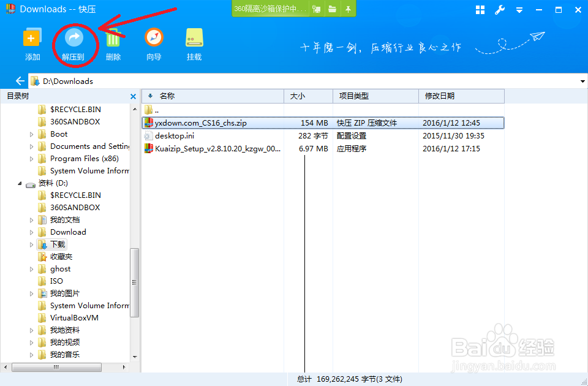This screenshot has height=386, width=588.
Task: Select the 下载 folder in tree
Action: click(x=51, y=244)
